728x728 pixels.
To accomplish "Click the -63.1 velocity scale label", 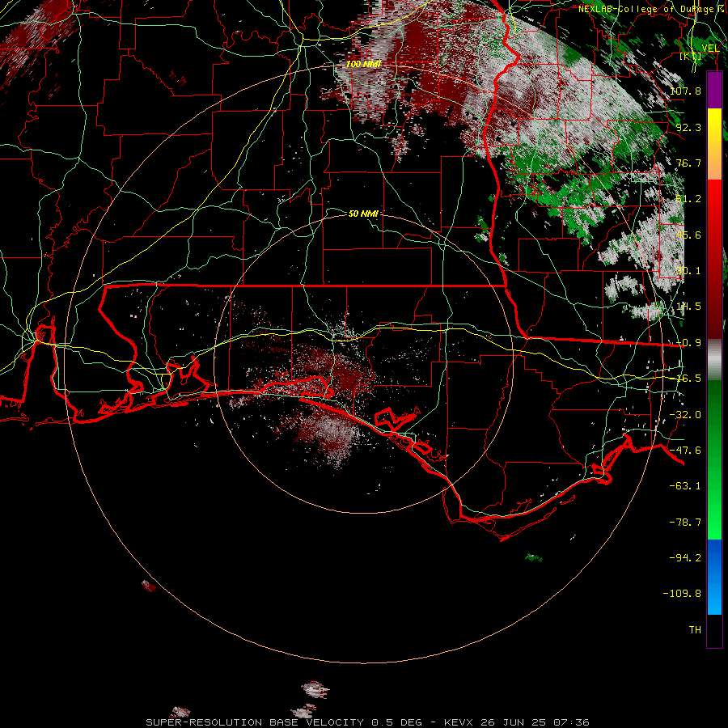I will tap(685, 486).
